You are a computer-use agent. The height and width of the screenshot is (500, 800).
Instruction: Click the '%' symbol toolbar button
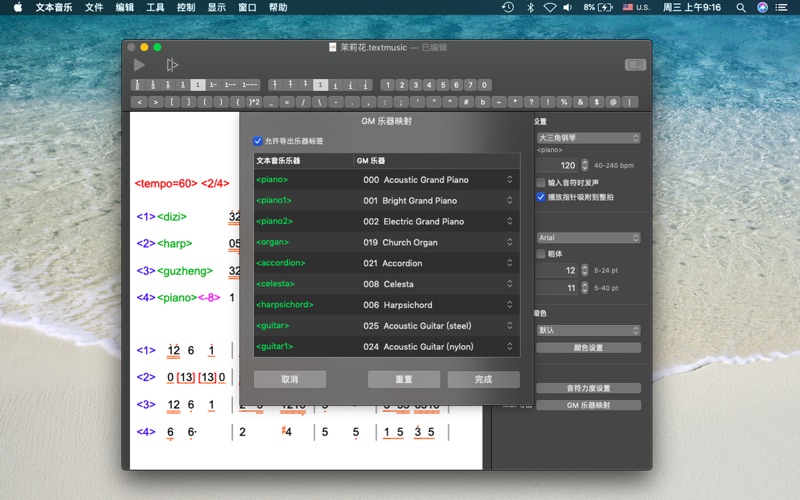[564, 102]
